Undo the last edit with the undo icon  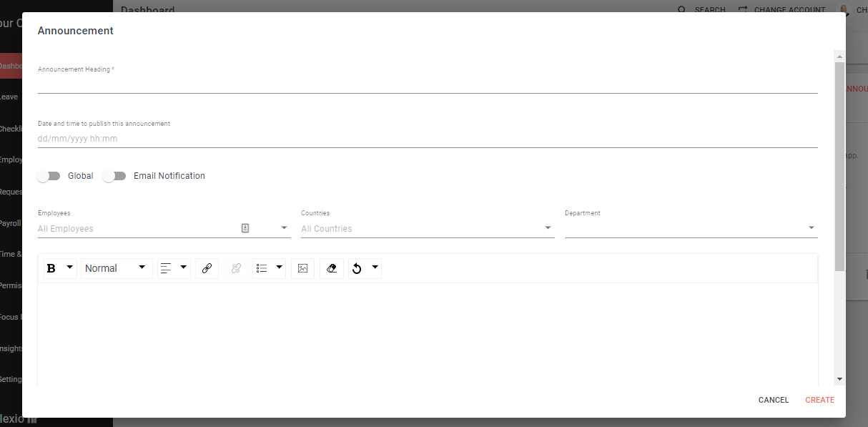tap(357, 268)
